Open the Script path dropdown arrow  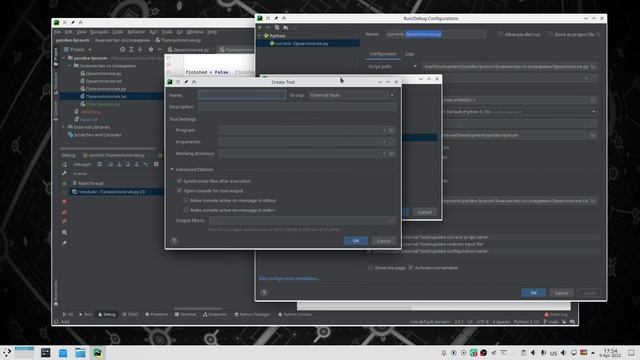[x=415, y=66]
